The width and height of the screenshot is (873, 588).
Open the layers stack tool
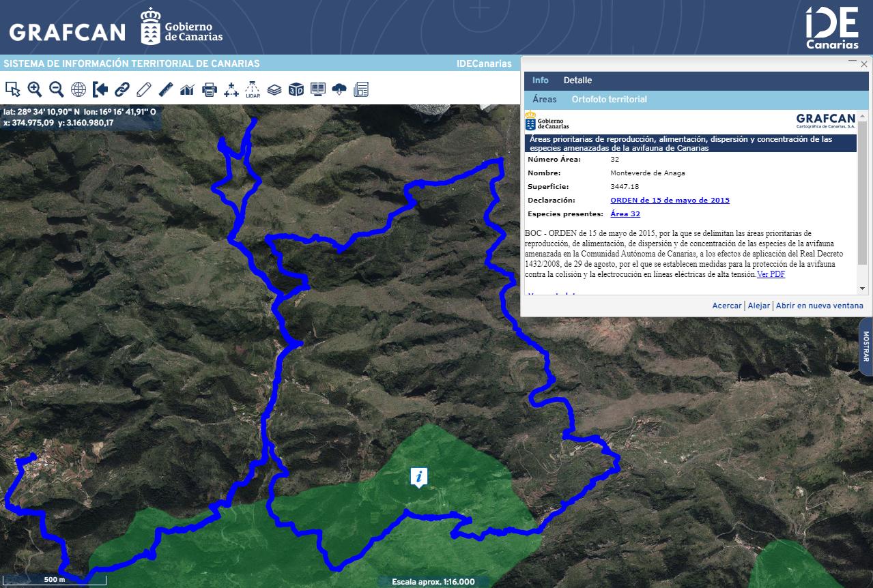click(x=274, y=89)
